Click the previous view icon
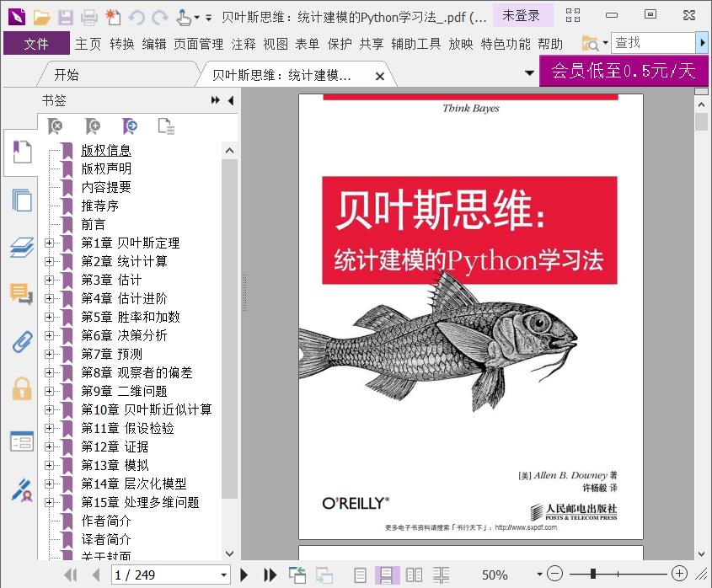Image resolution: width=712 pixels, height=588 pixels. (x=297, y=575)
